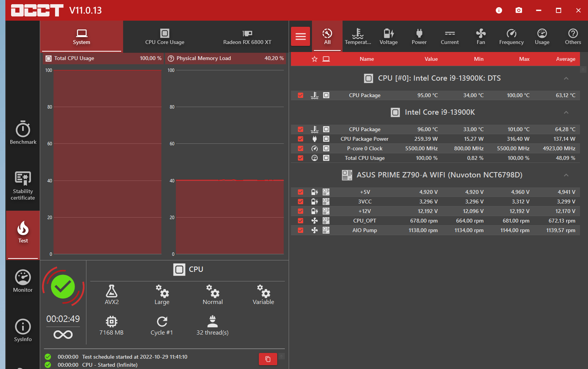
Task: Uncheck the CPU_OPT row checkbox
Action: coord(300,221)
